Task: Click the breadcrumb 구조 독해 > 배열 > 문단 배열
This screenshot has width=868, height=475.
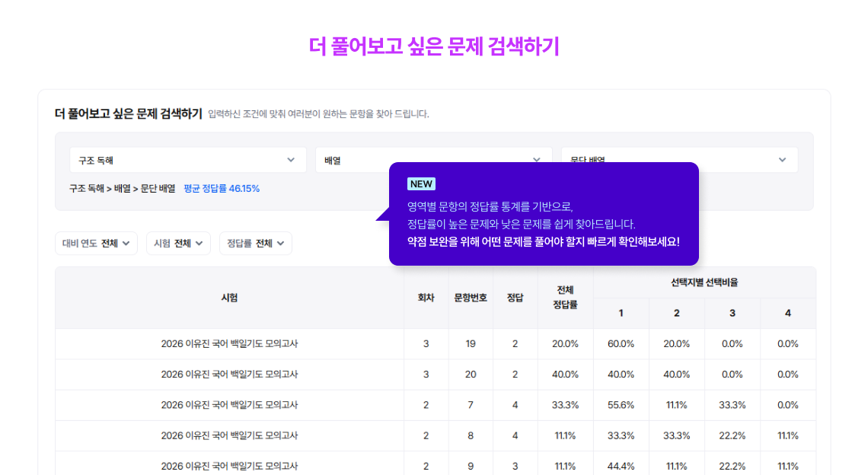Action: [x=122, y=188]
